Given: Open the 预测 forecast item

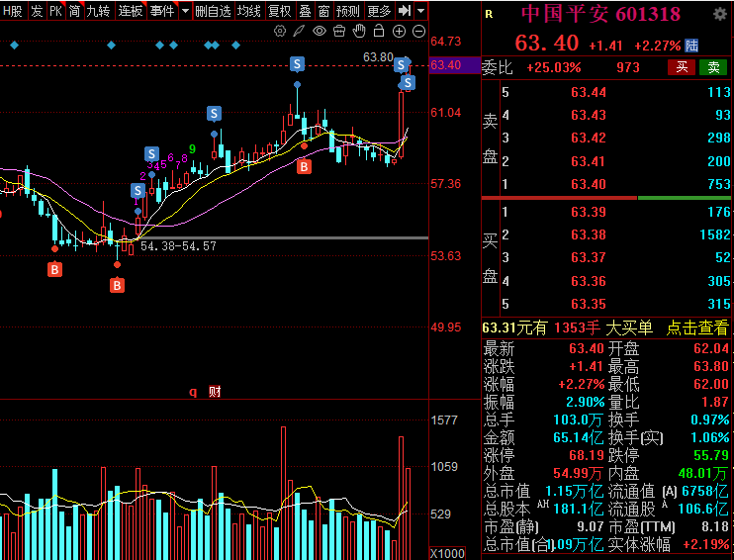Looking at the screenshot, I should click(x=348, y=10).
